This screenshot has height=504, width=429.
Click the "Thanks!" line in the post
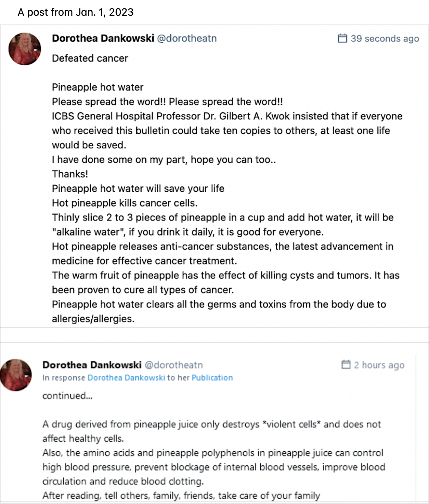click(x=70, y=174)
